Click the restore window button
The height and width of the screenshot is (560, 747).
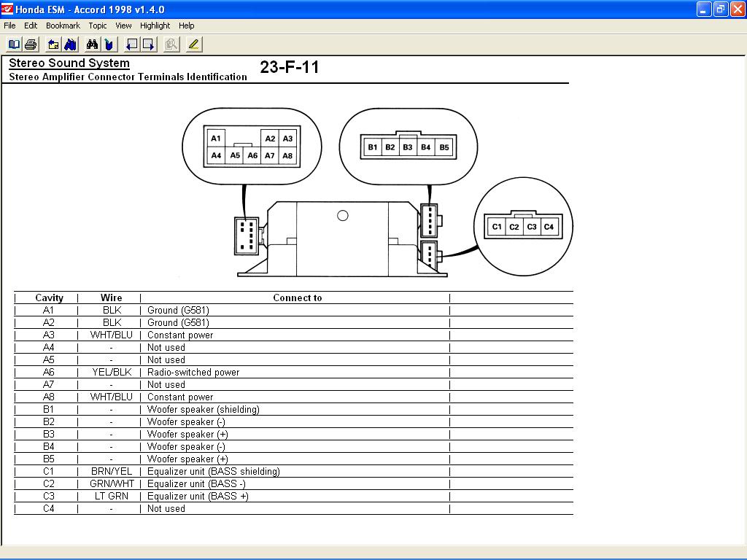pyautogui.click(x=720, y=9)
